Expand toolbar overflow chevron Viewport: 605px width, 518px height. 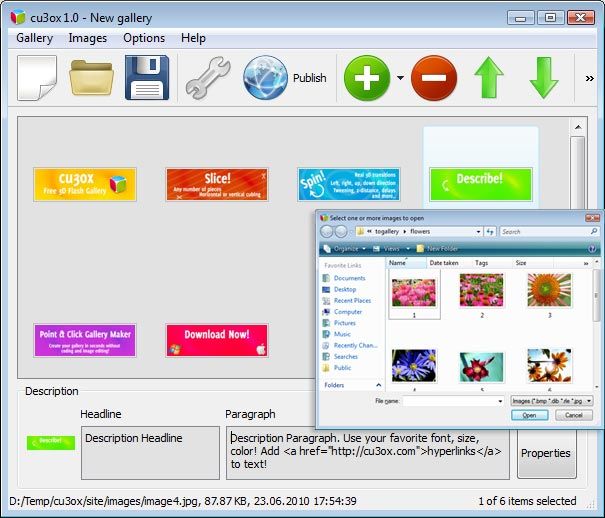[589, 78]
